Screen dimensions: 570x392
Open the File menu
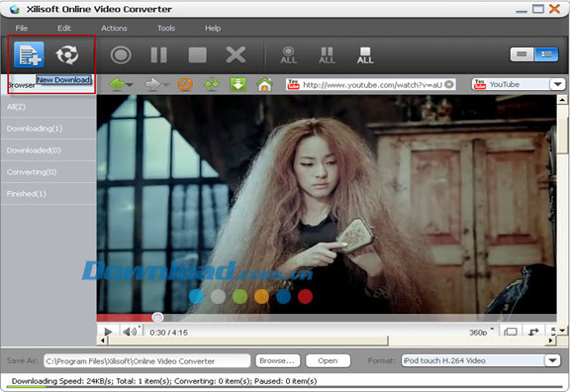pyautogui.click(x=22, y=28)
